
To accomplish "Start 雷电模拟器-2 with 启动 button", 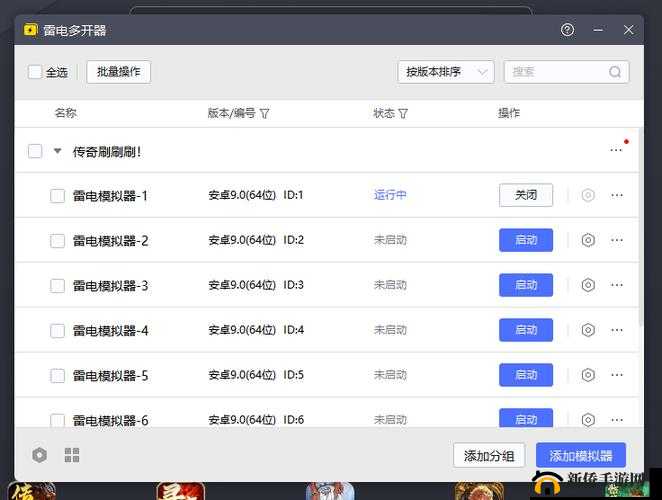I will pyautogui.click(x=526, y=240).
